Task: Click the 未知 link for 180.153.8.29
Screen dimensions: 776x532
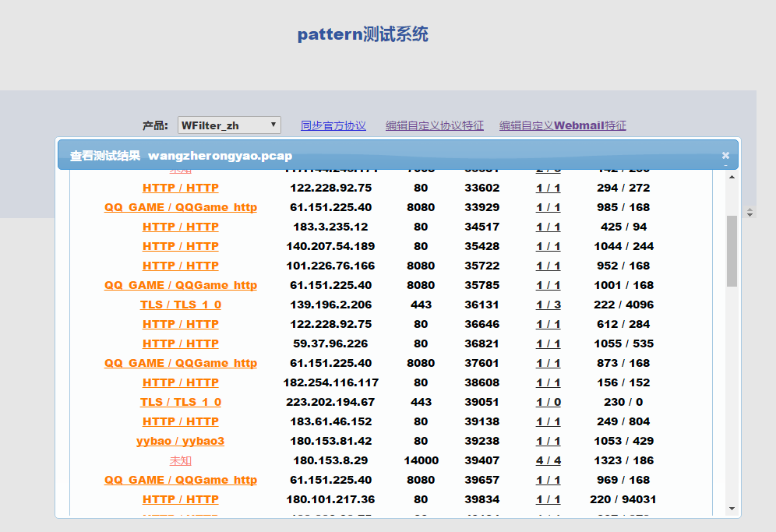Action: 181,460
